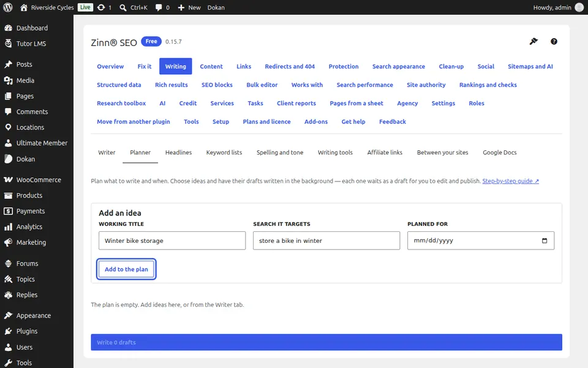Click the Live status badge
Viewport: 588px width, 368px height.
(86, 7)
